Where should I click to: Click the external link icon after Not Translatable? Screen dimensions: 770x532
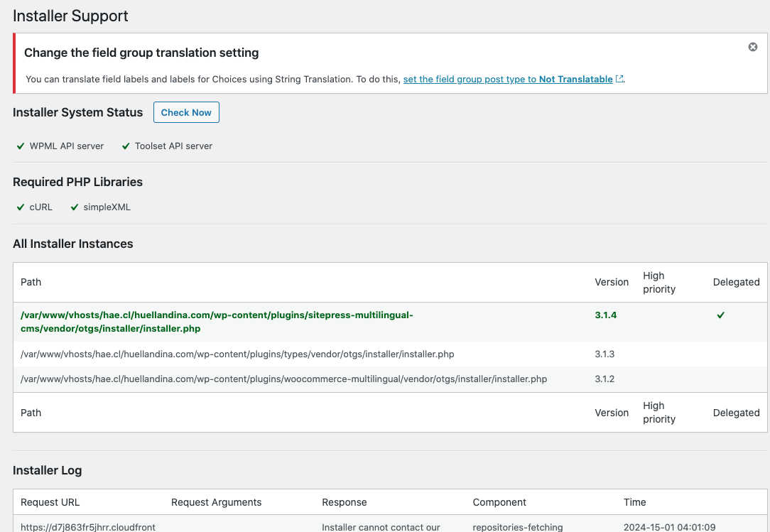619,79
